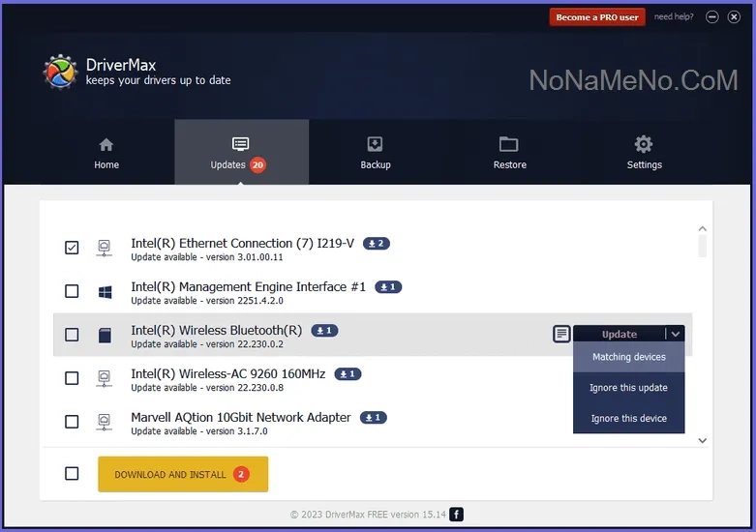Click the Intel Wireless Bluetooth device icon
Viewport: 756px width, 532px height.
[x=105, y=335]
